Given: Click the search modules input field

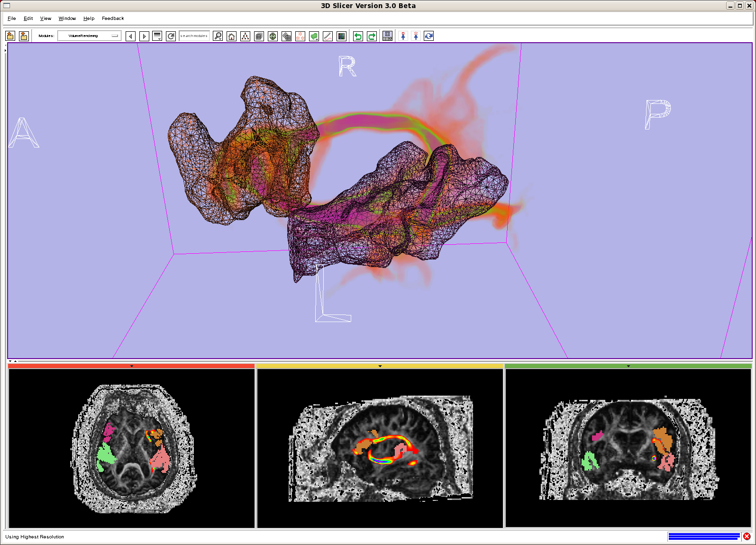Looking at the screenshot, I should (x=194, y=36).
